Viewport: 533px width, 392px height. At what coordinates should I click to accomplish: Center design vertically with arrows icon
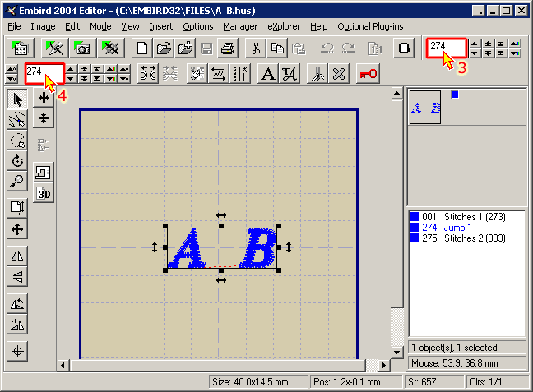(44, 118)
